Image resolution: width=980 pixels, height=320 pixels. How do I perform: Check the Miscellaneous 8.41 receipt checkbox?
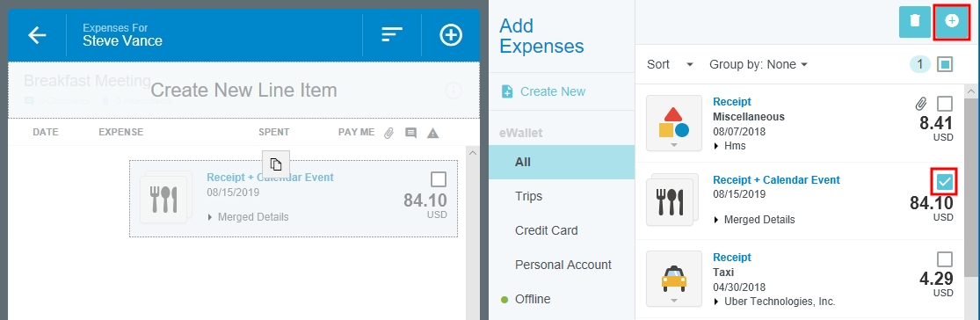(945, 104)
